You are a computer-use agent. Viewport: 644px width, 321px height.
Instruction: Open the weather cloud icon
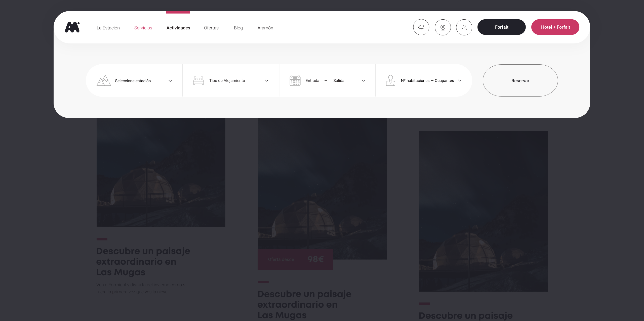[x=421, y=27]
